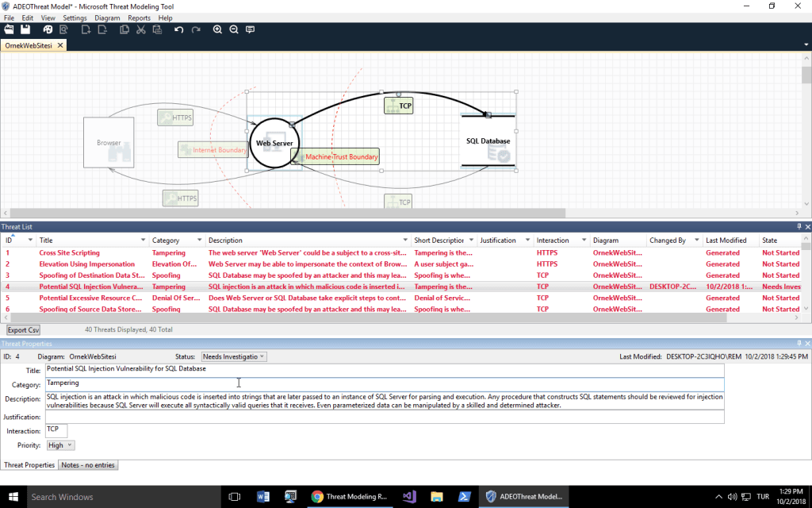The image size is (812, 508).
Task: Switch to design view palette icon
Action: tap(48, 29)
